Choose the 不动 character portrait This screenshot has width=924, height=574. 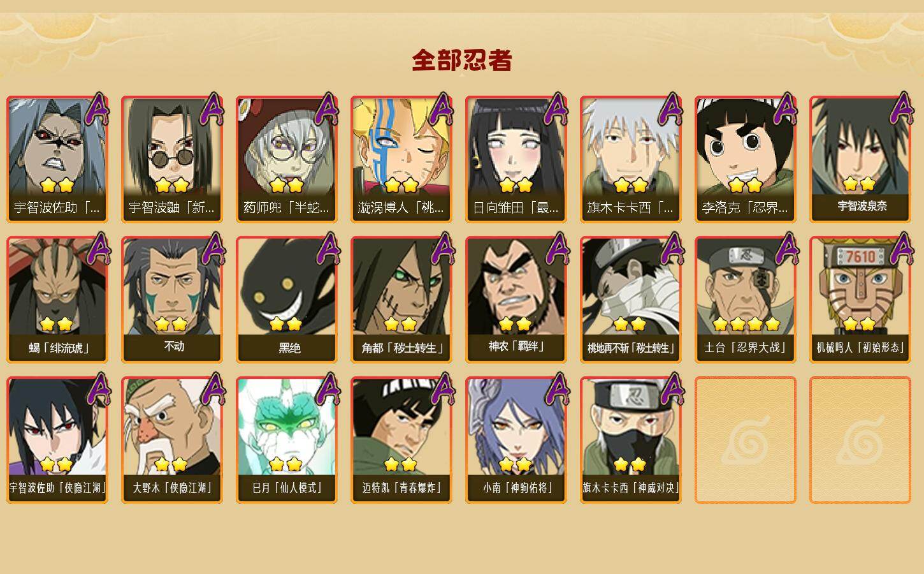point(171,299)
